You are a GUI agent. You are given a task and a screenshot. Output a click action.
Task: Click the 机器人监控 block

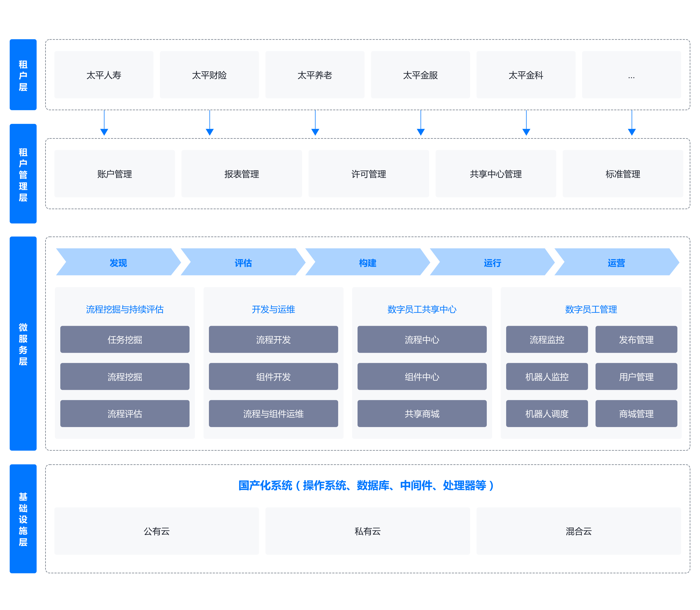pos(547,376)
